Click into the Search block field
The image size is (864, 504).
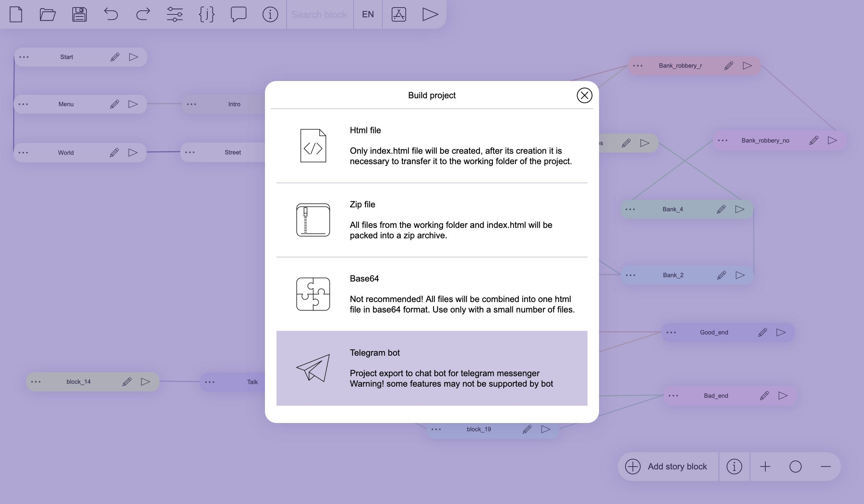coord(319,14)
